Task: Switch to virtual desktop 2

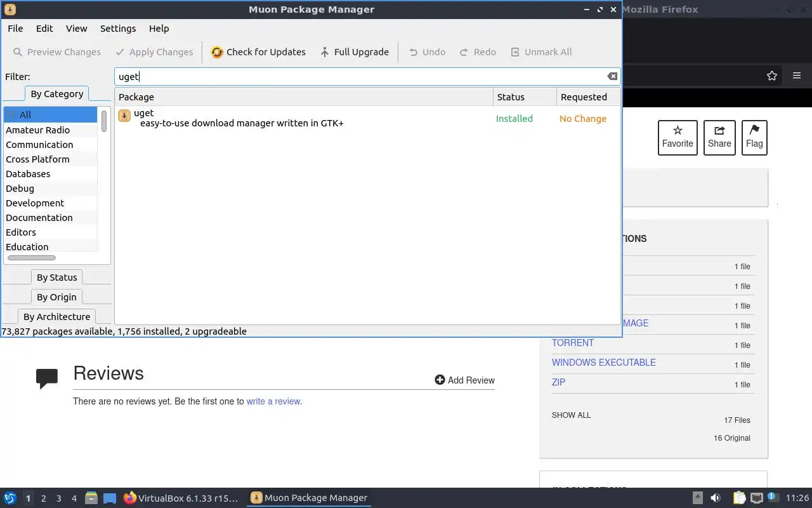Action: coord(44,498)
